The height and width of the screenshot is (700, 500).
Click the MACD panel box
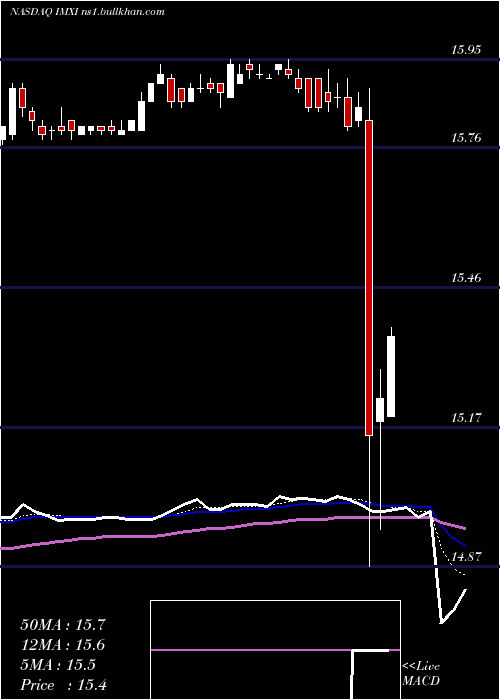pyautogui.click(x=275, y=650)
